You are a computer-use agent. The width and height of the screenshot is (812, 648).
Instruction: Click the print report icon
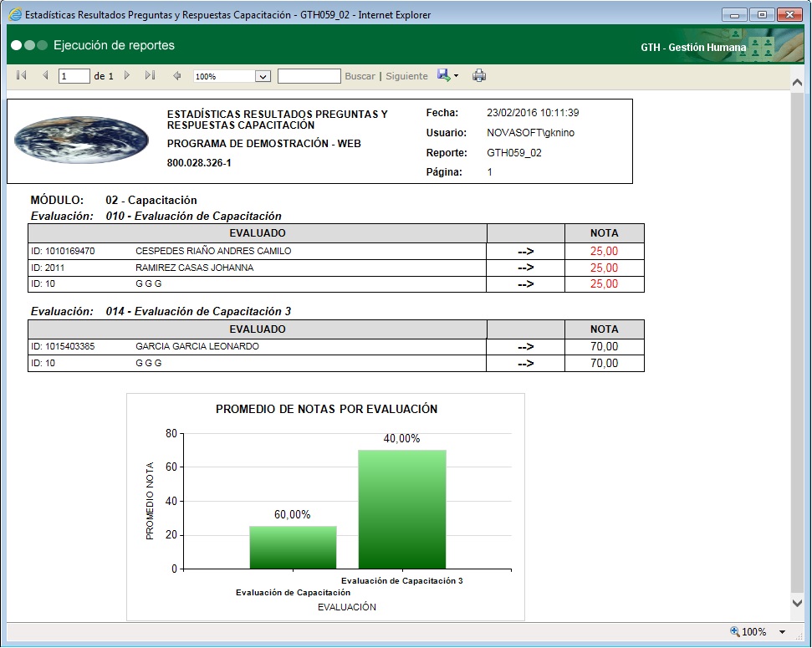click(x=479, y=75)
